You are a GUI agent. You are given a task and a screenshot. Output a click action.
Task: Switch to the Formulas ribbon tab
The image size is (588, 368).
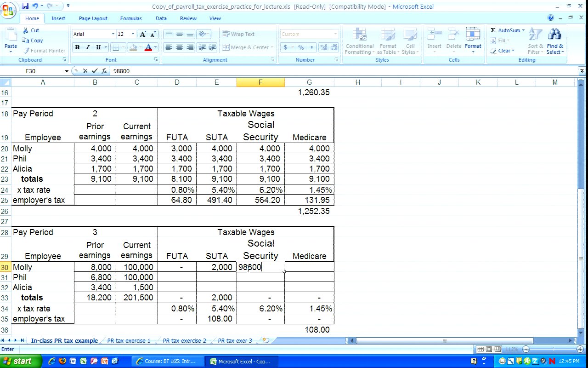click(x=131, y=18)
